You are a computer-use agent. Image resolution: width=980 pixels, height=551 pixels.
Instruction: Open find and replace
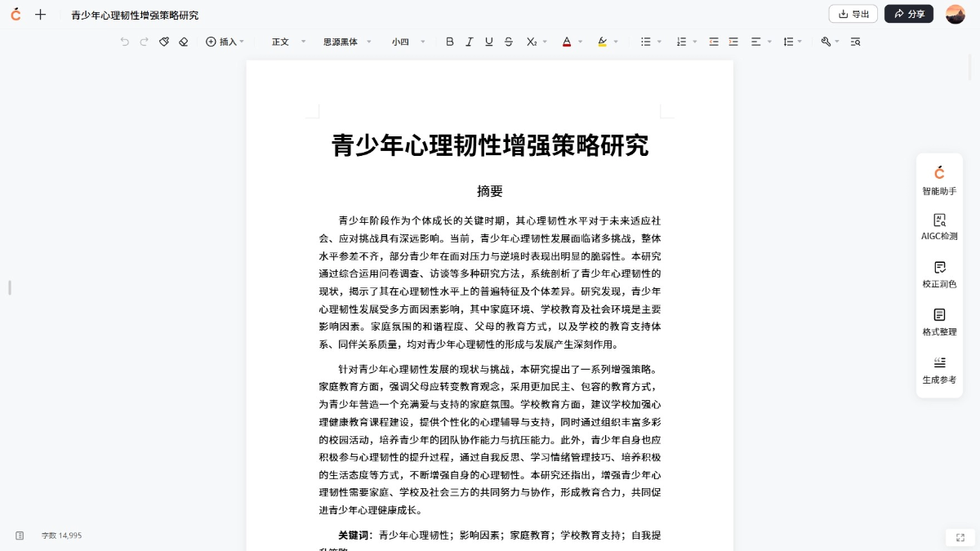pyautogui.click(x=855, y=41)
